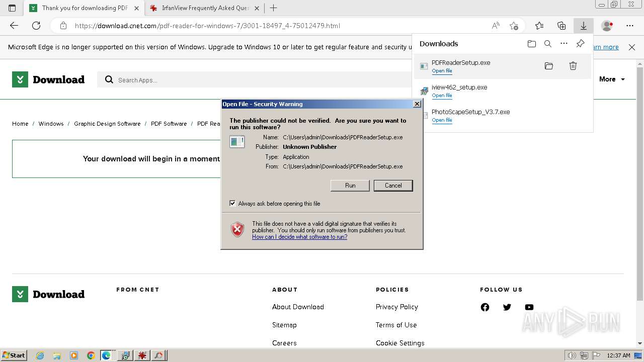The height and width of the screenshot is (362, 644).
Task: Open Chrome from the taskbar
Action: (x=91, y=355)
